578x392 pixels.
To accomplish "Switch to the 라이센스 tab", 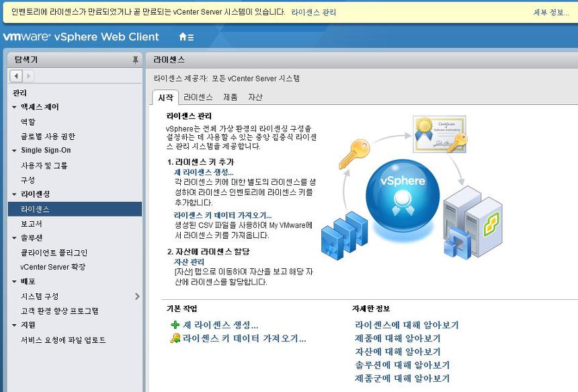I will coord(198,97).
